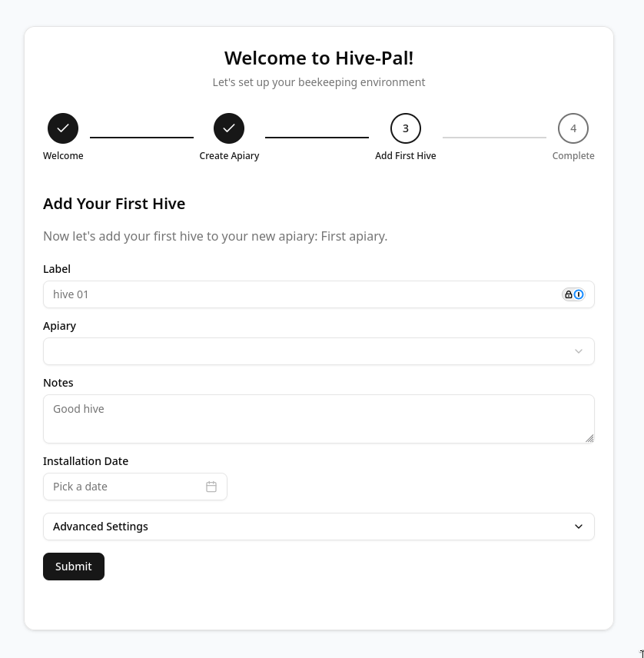Click the step 4 circle indicator
The image size is (644, 658).
click(x=573, y=128)
